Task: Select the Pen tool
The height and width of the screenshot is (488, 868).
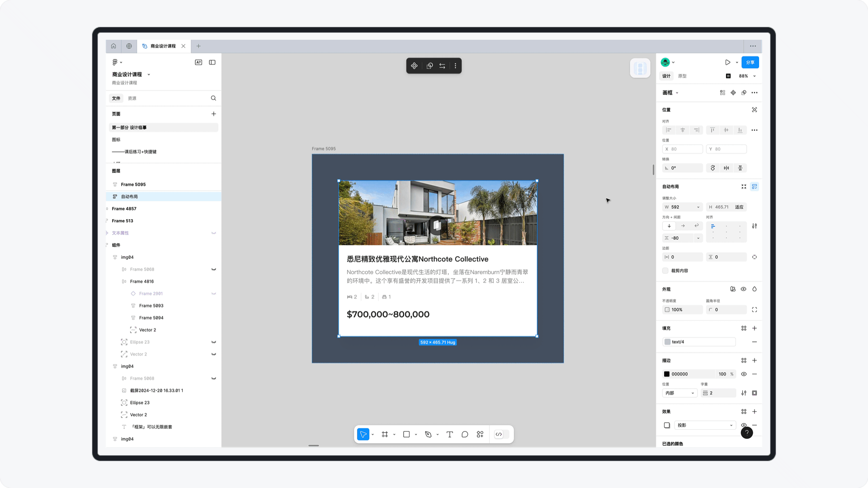Action: (x=428, y=434)
